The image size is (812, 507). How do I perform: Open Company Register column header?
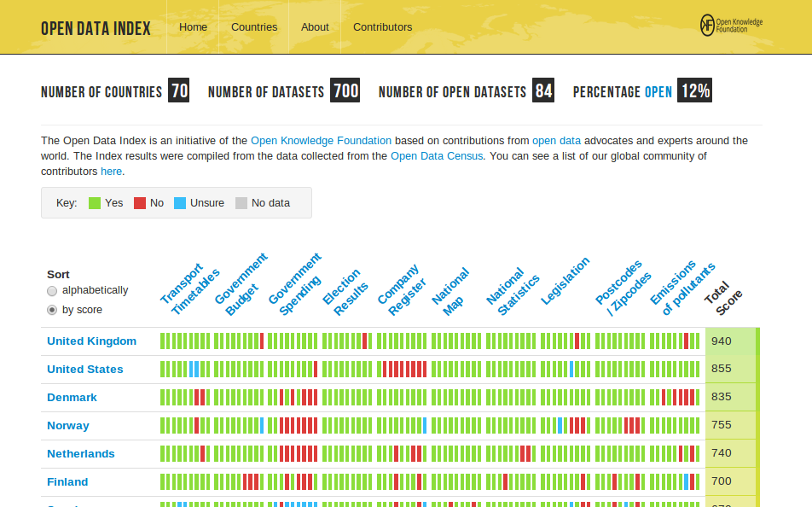click(402, 290)
